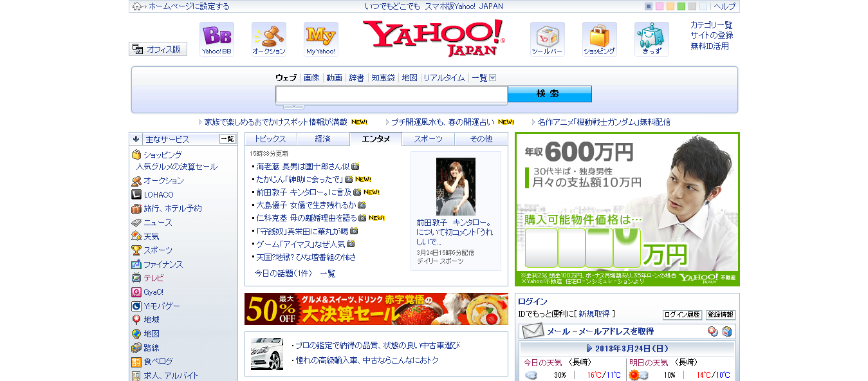The height and width of the screenshot is (381, 868).
Task: Click the camera icon next to 海老蔵 headline
Action: (x=355, y=166)
